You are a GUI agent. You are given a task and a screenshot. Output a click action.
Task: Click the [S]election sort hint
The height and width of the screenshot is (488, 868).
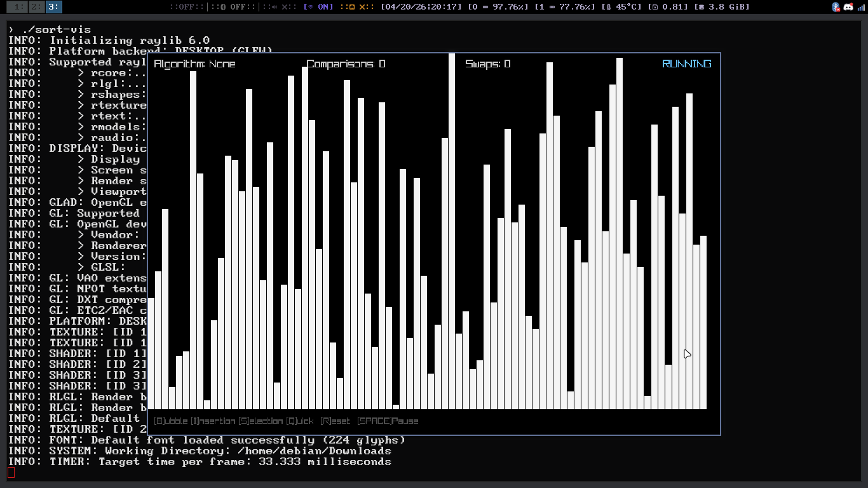[x=261, y=421]
